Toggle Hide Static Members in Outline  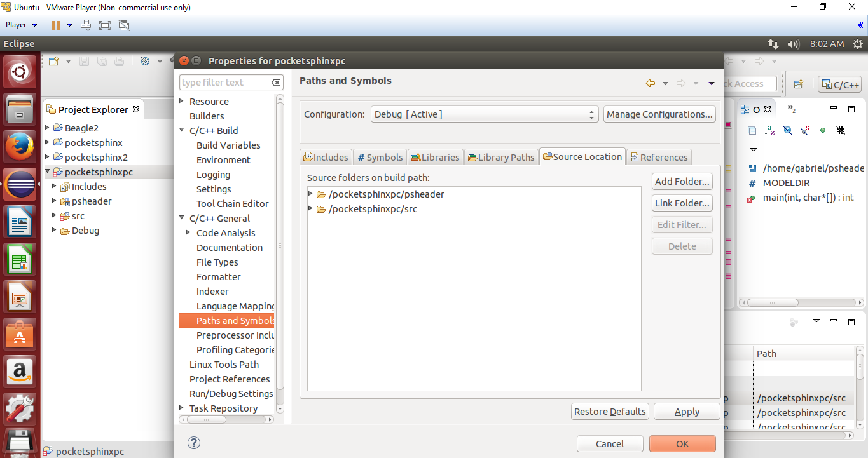[805, 130]
